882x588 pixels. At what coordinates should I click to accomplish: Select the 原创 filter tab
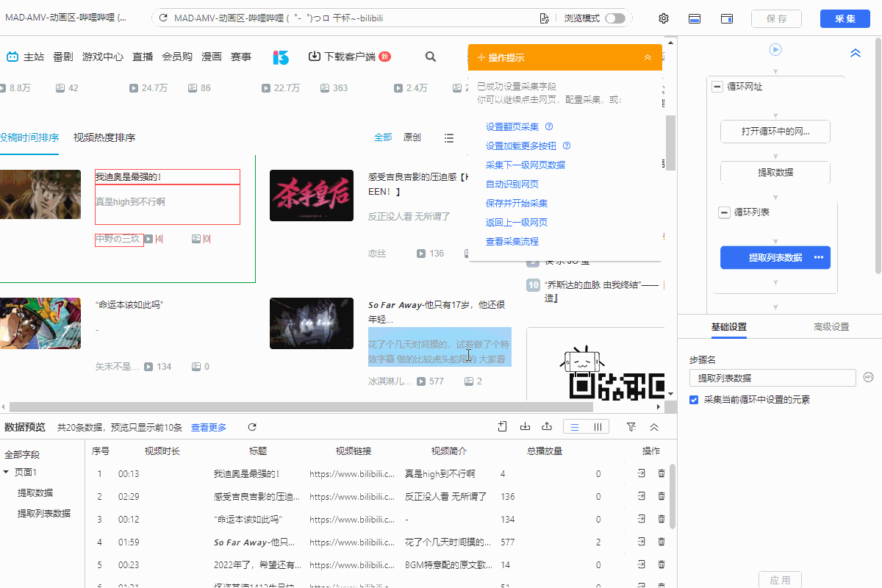click(412, 137)
